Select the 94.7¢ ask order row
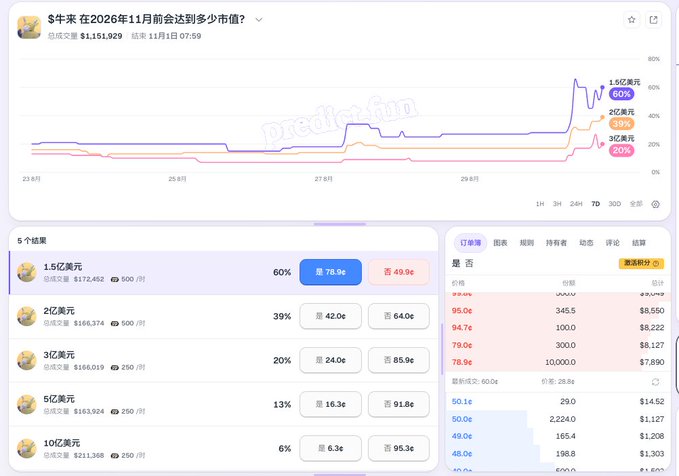The image size is (679, 476). [558, 328]
